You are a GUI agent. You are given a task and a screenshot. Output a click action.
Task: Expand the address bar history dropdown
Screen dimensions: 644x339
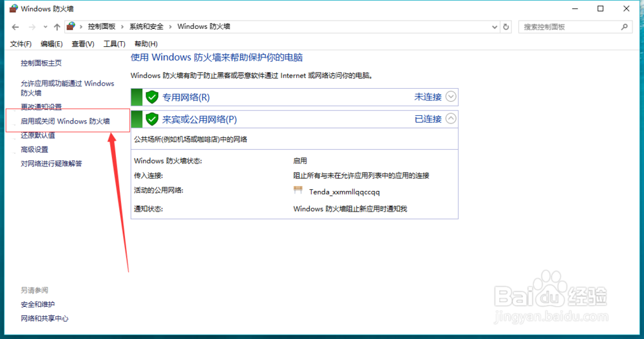pos(495,27)
